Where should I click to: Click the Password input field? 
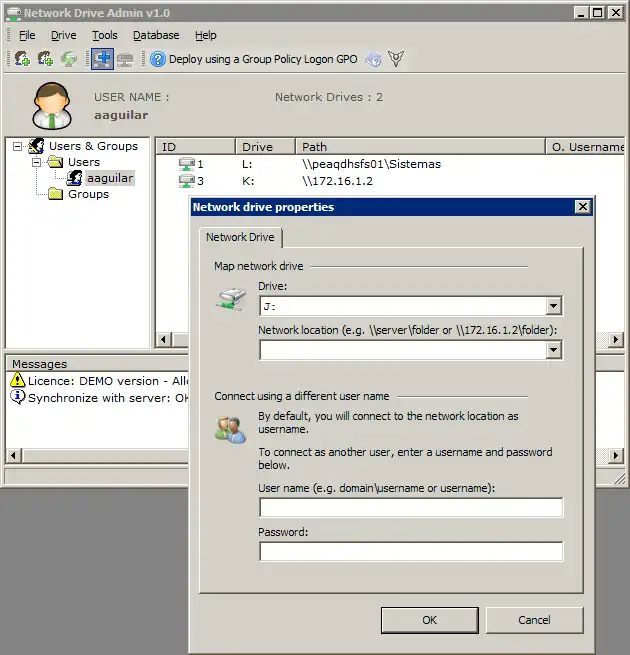coord(411,551)
